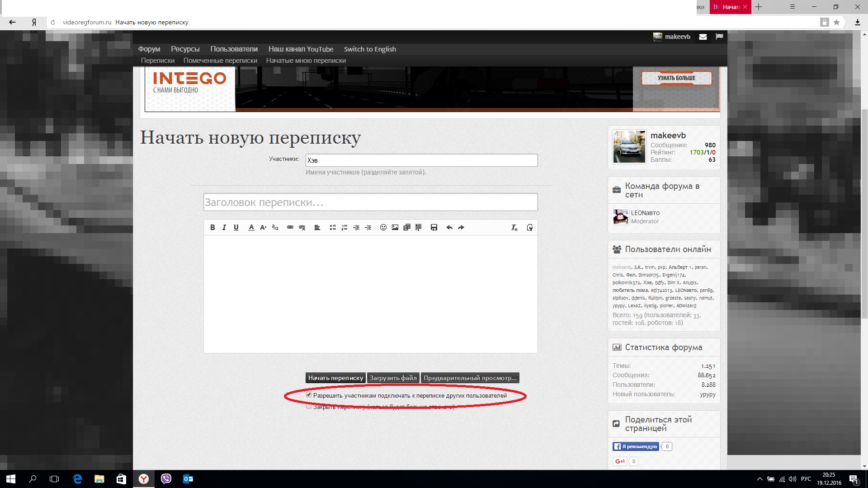Click the insert link icon
The height and width of the screenshot is (488, 868).
(x=290, y=228)
